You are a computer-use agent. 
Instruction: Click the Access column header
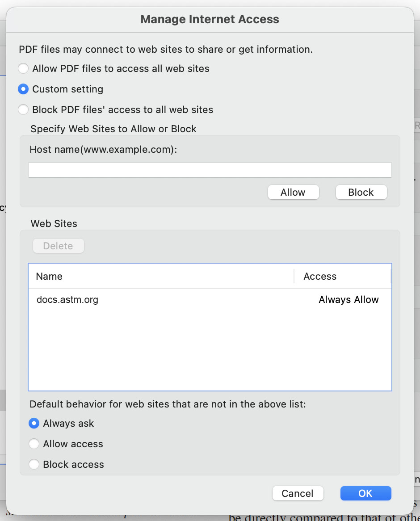point(320,277)
